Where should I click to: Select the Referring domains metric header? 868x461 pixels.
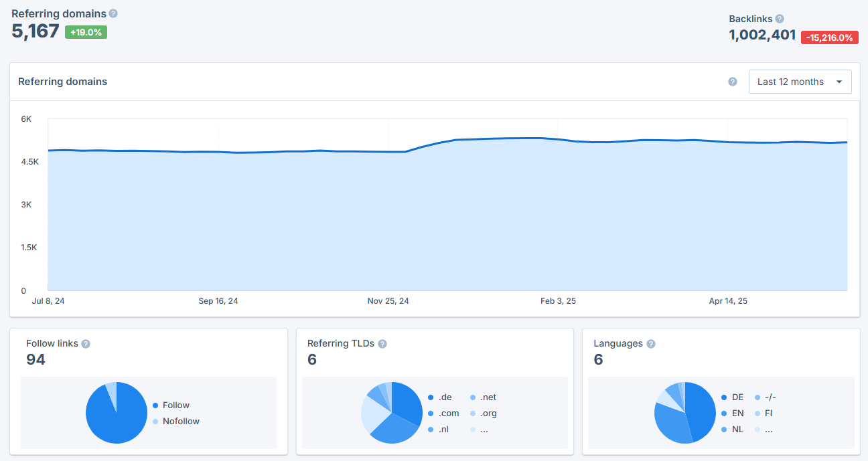(59, 13)
